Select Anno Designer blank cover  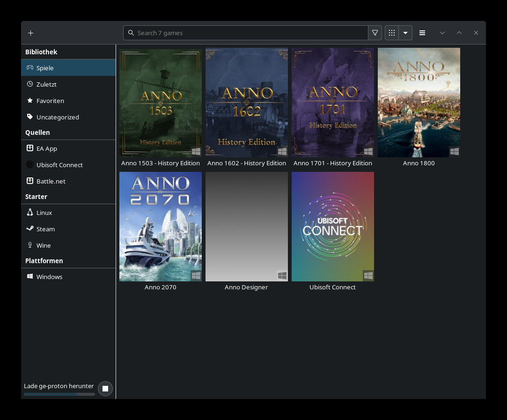246,227
